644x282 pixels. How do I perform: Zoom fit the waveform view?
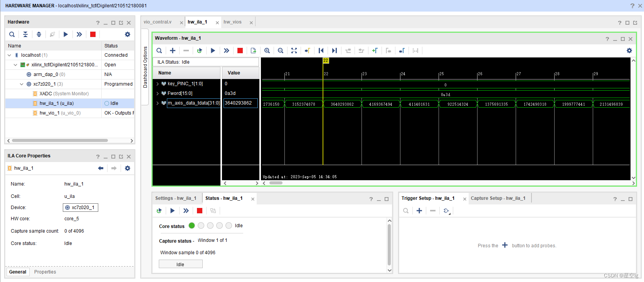click(294, 51)
